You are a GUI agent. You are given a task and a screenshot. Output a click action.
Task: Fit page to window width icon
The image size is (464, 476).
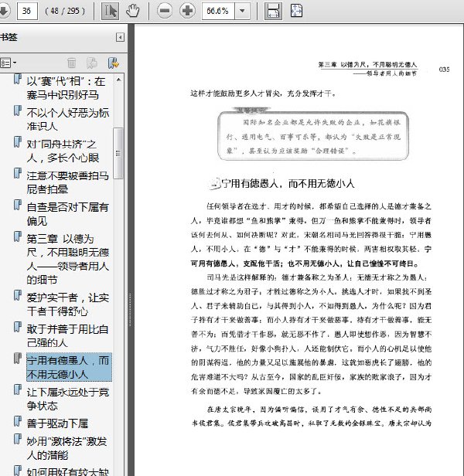[x=273, y=12]
